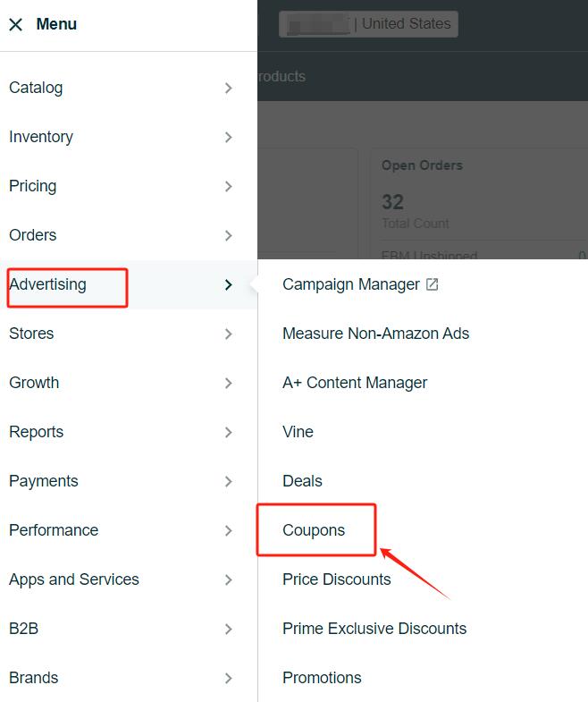Expand the Catalog chevron arrow
This screenshot has height=702, width=588.
click(x=228, y=88)
